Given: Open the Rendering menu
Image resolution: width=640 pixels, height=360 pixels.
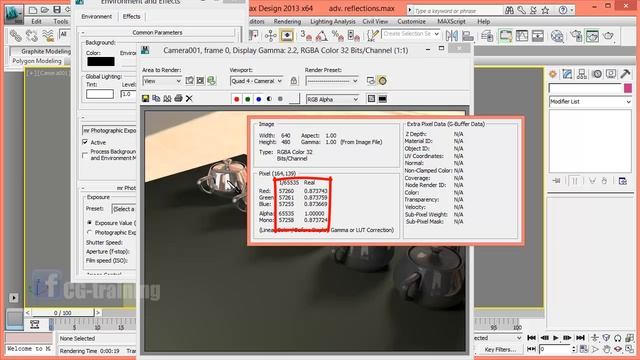Looking at the screenshot, I should coord(287,21).
